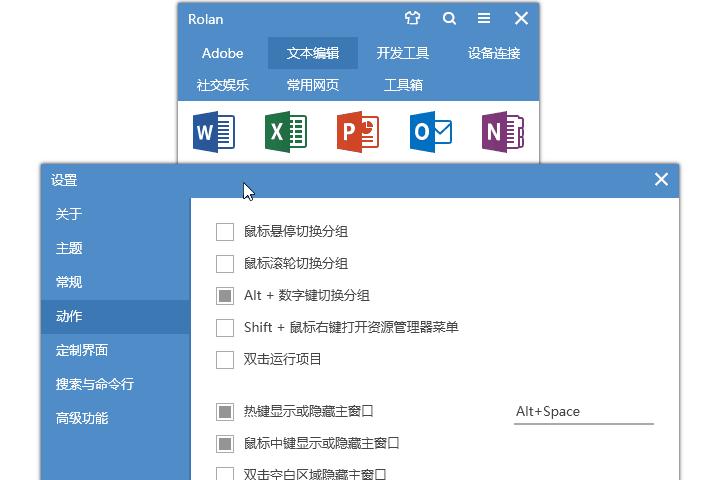Screen dimensions: 720x480
Task: Close the 设置 settings window
Action: [661, 179]
